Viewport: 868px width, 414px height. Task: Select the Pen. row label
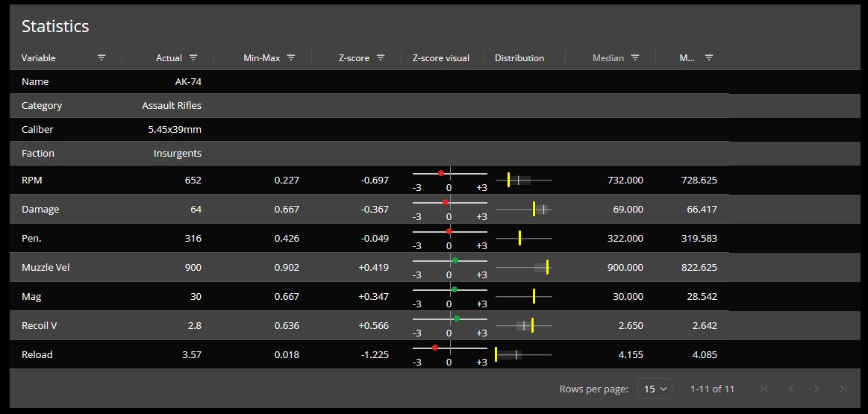[x=31, y=238]
